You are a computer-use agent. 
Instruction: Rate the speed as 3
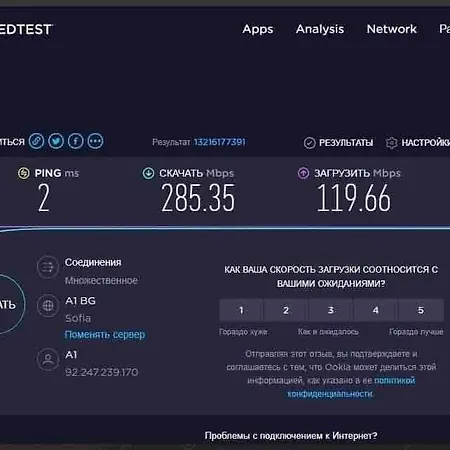coord(331,310)
